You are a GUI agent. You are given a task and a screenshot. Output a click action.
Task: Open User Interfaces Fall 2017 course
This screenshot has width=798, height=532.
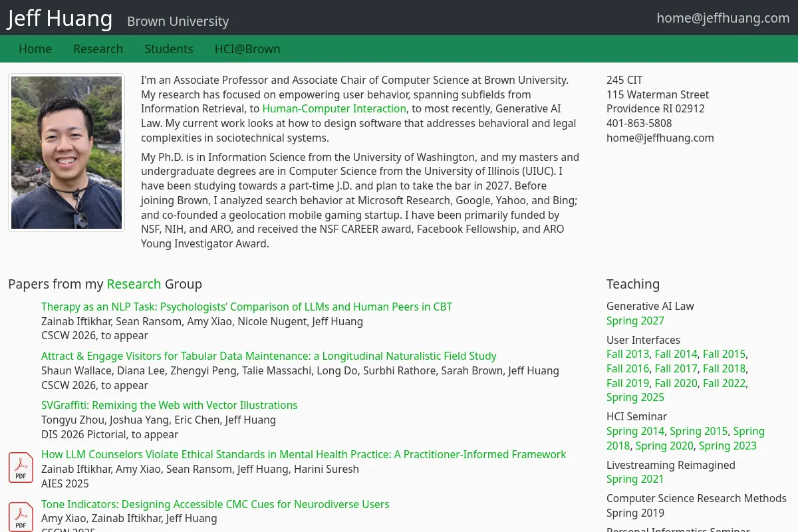[676, 368]
